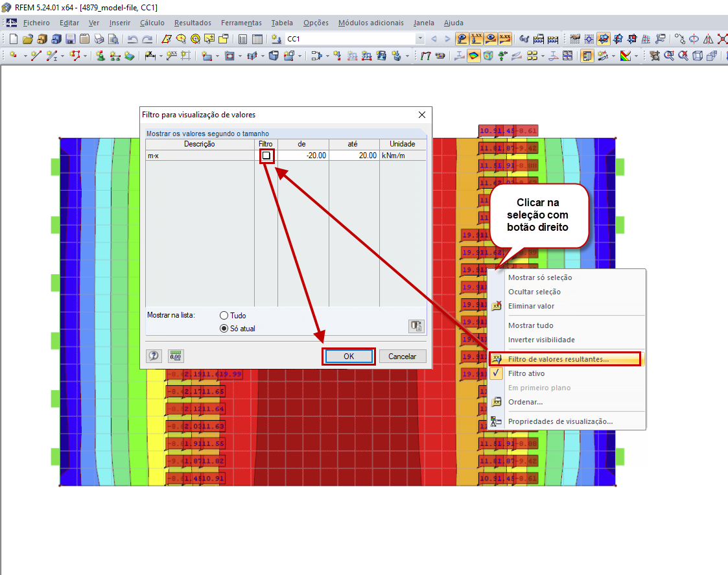
Task: Click the decimal places 0.00 dialog icon
Action: coord(176,357)
